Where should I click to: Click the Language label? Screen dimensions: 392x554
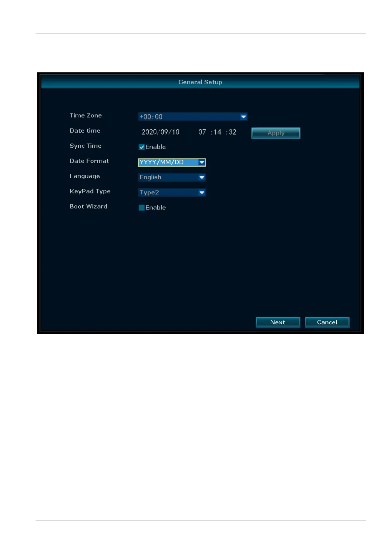(x=85, y=176)
